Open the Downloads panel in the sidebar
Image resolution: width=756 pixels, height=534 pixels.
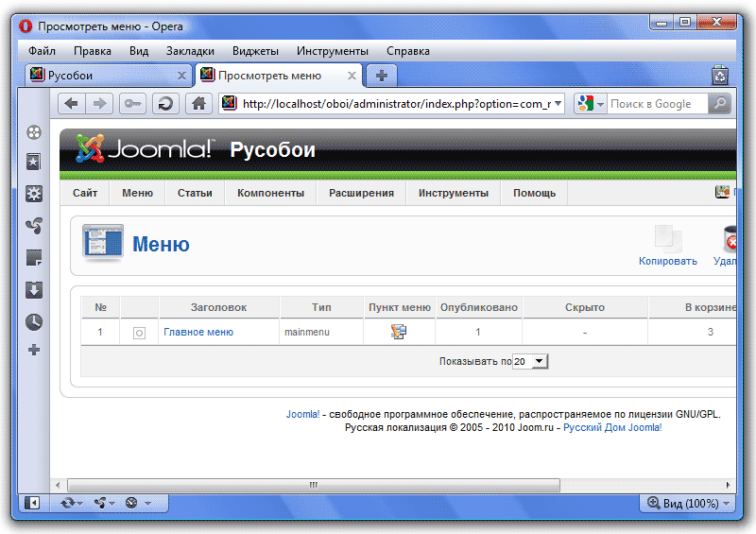pos(33,290)
